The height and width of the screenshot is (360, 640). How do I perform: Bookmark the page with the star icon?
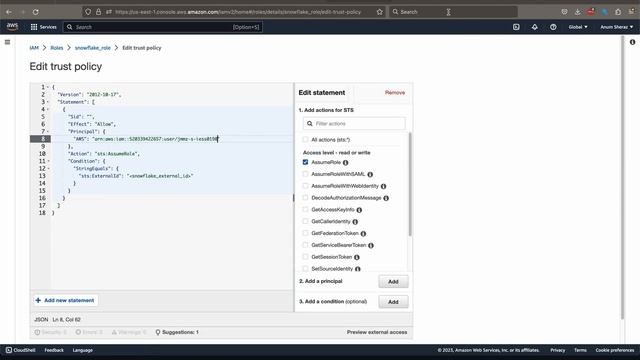coord(380,12)
